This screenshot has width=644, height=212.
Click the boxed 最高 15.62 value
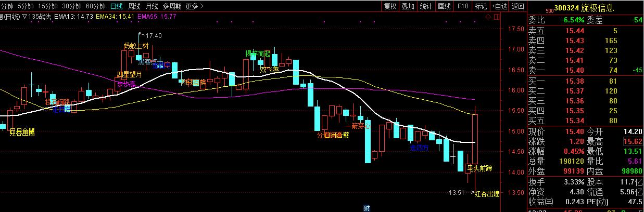[633, 142]
